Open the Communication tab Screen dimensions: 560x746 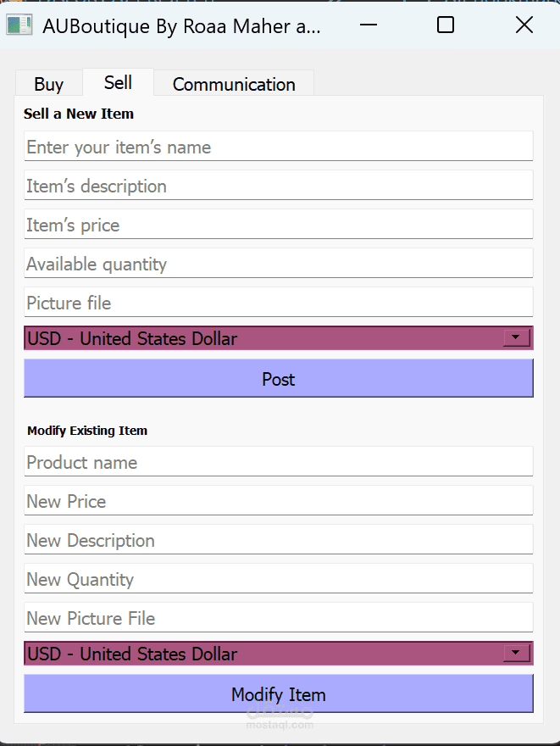click(234, 84)
